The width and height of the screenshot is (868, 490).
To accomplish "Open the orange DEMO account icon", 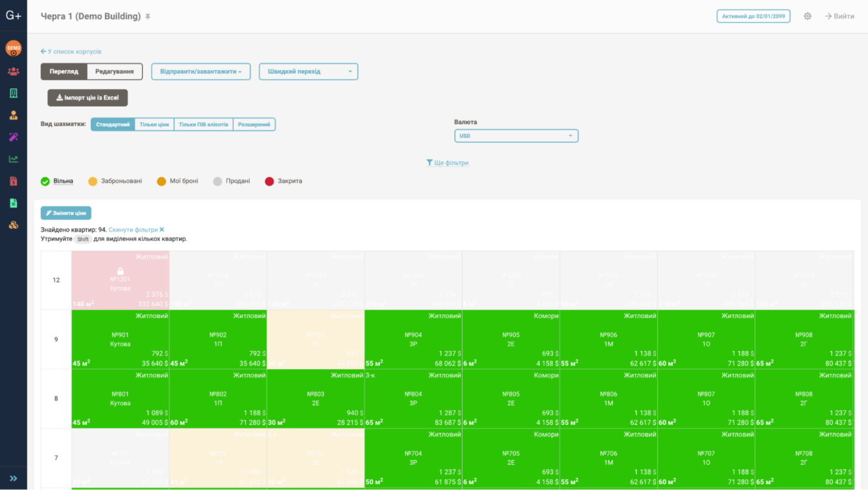I will [x=14, y=49].
